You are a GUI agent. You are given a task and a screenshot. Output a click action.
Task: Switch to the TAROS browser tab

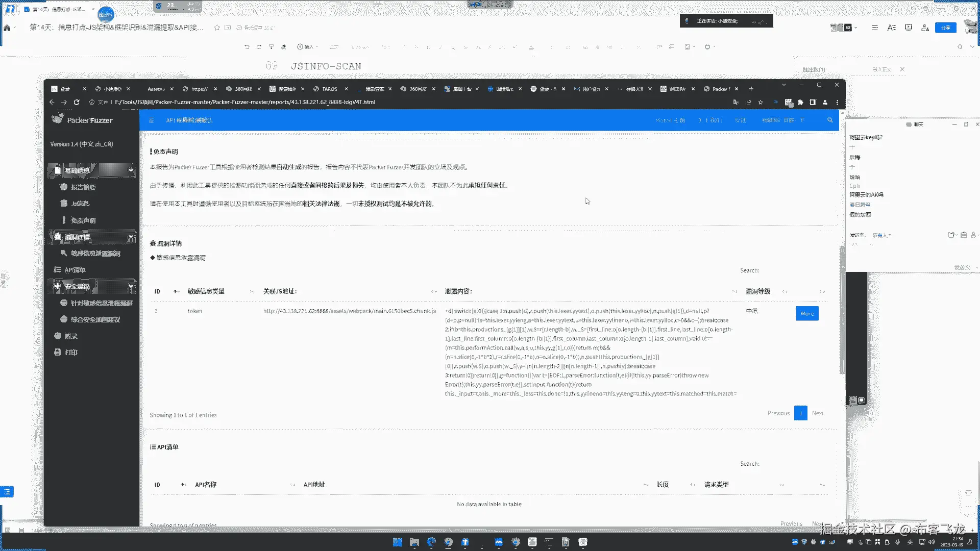pos(329,89)
